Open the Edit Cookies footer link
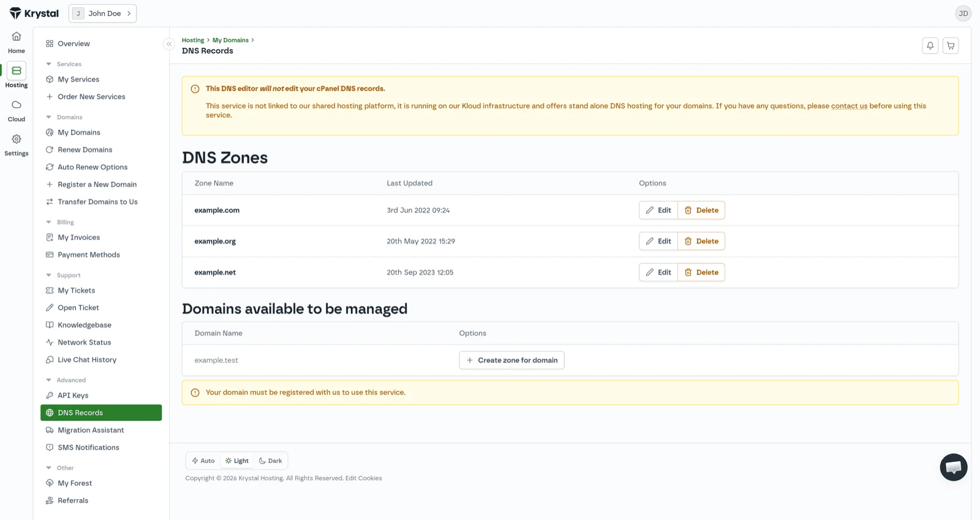The width and height of the screenshot is (980, 520). tap(363, 478)
